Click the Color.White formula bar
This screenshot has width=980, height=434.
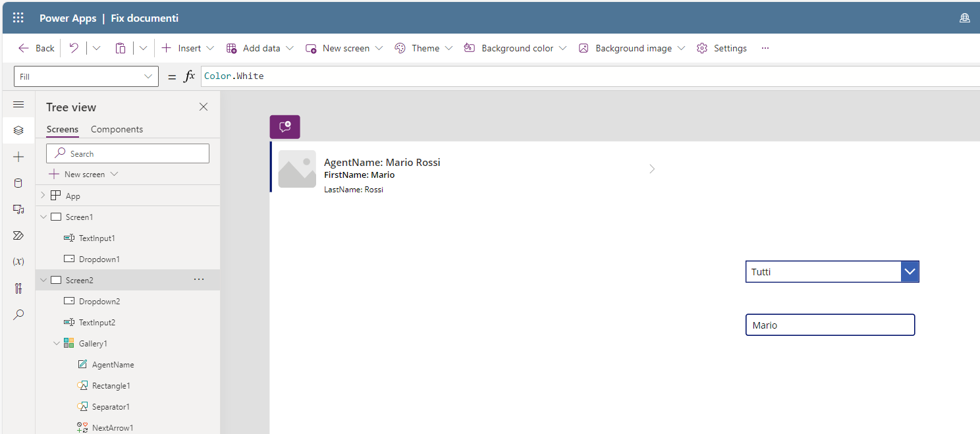[590, 76]
